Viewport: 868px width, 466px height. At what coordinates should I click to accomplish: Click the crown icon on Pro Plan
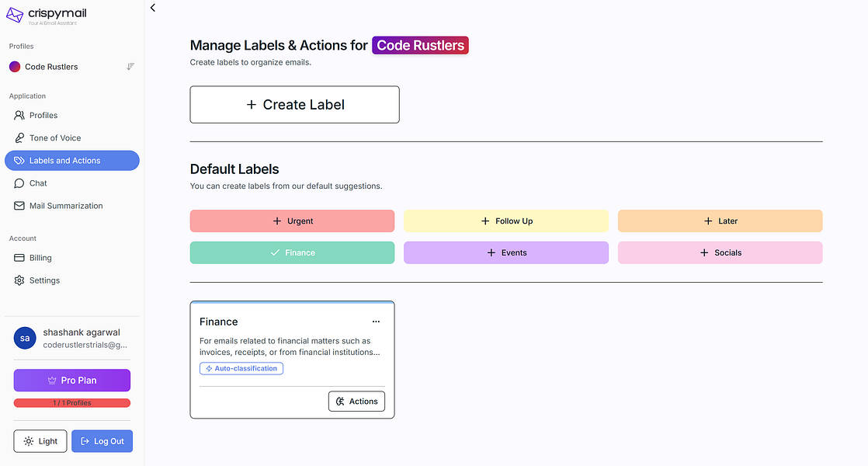[53, 381]
